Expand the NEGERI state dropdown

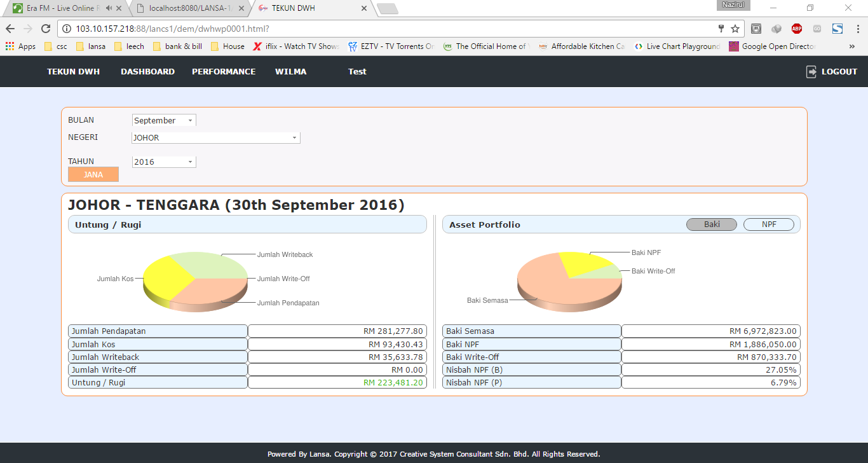point(215,138)
